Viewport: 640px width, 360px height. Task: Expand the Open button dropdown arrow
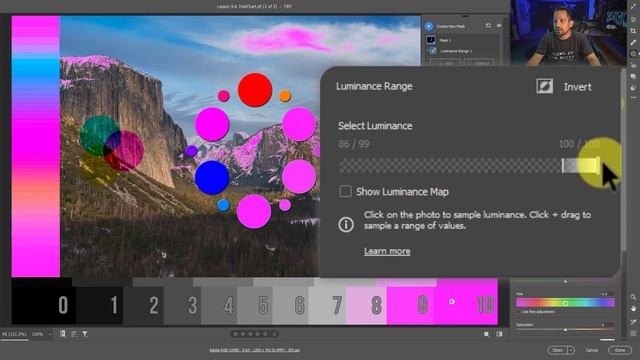(571, 350)
